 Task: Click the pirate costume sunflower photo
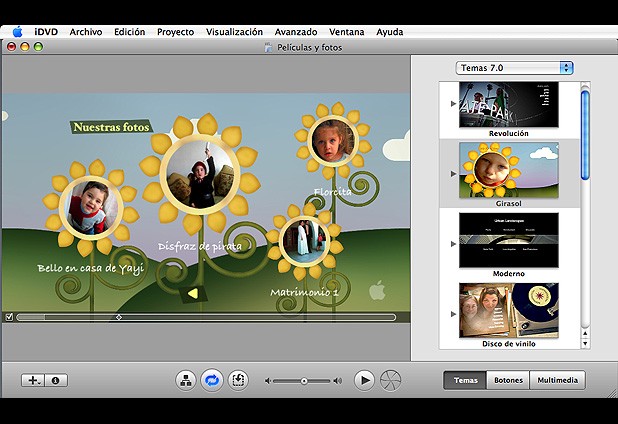pyautogui.click(x=199, y=174)
